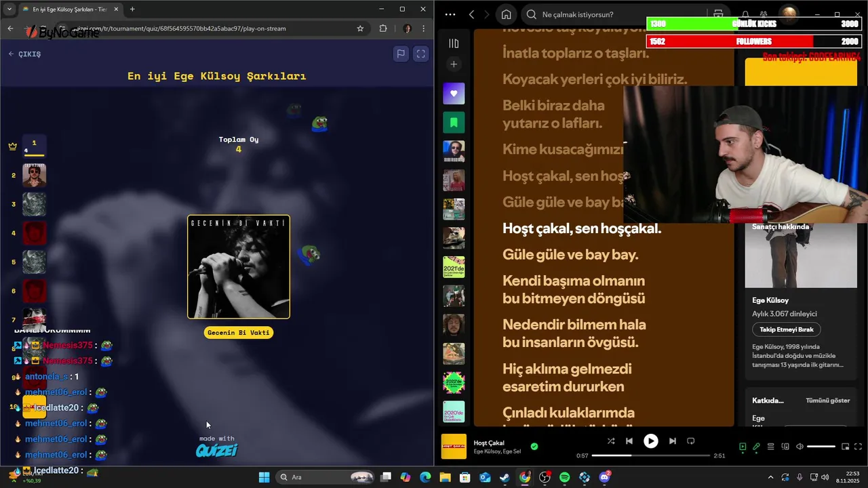868x488 pixels.
Task: Toggle the Now Playing view icon
Action: (743, 447)
